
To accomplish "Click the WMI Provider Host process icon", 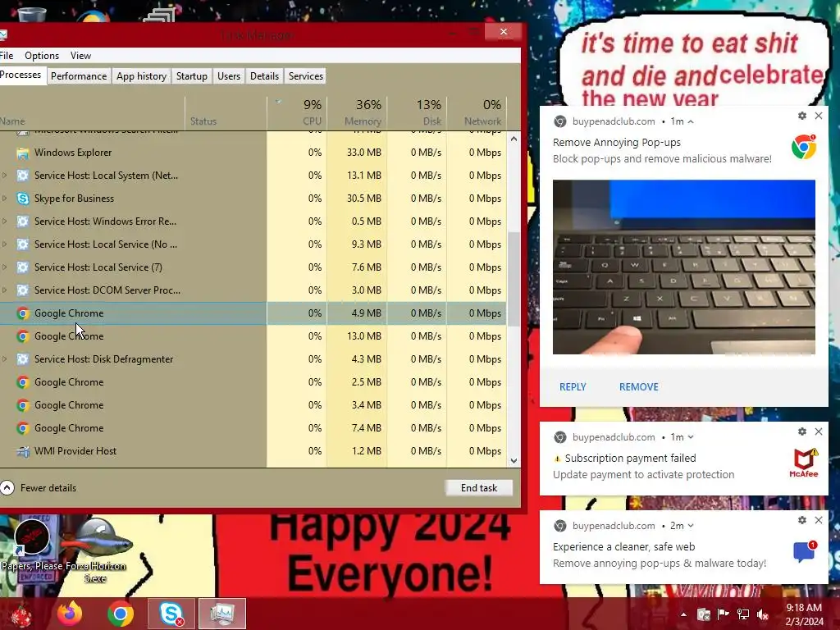I will [22, 452].
